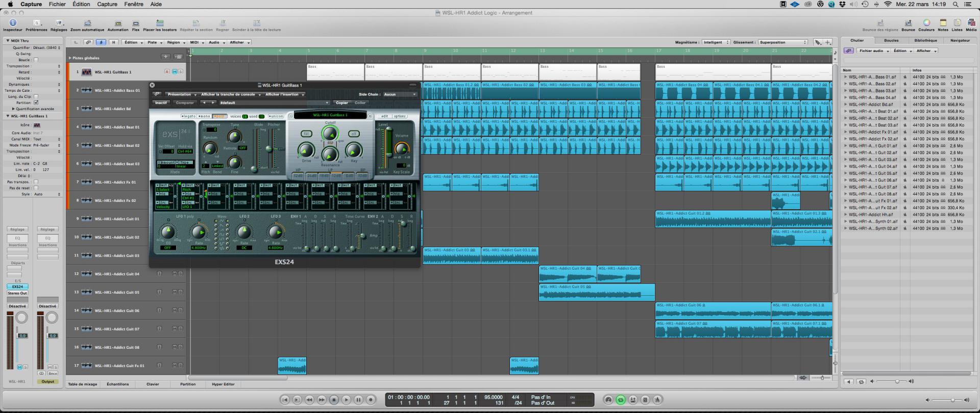Viewport: 980px width, 413px height.
Task: Enable legato mode in EXS24
Action: 188,116
